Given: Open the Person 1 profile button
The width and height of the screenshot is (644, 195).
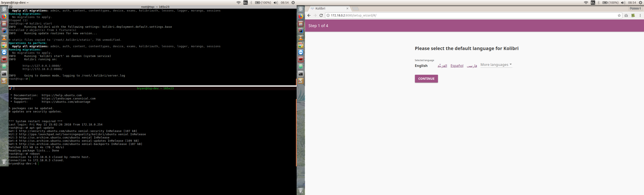Looking at the screenshot, I should coord(635,8).
